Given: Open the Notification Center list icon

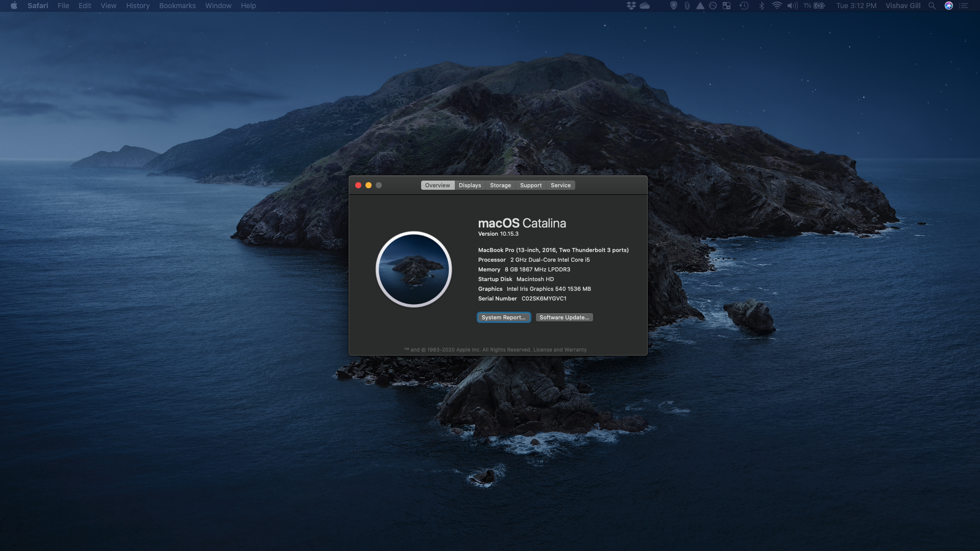Looking at the screenshot, I should (x=964, y=6).
